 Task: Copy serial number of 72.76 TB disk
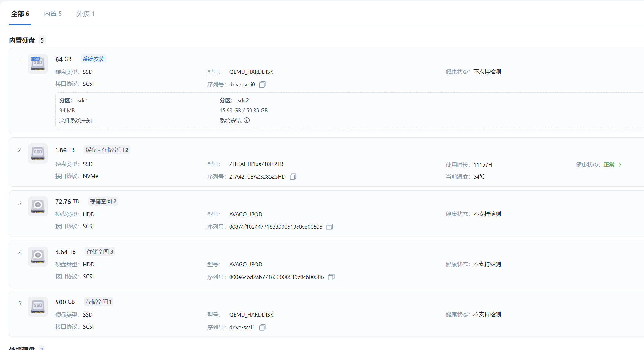click(330, 227)
